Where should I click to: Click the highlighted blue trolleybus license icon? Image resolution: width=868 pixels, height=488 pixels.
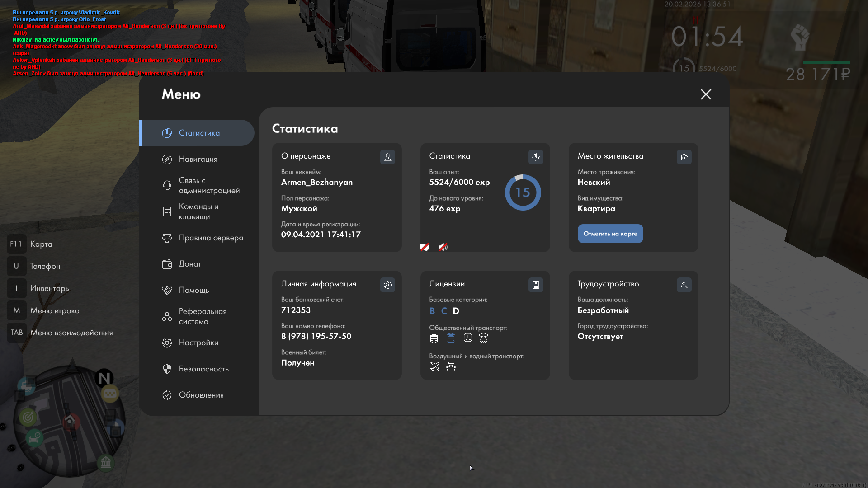(x=451, y=338)
